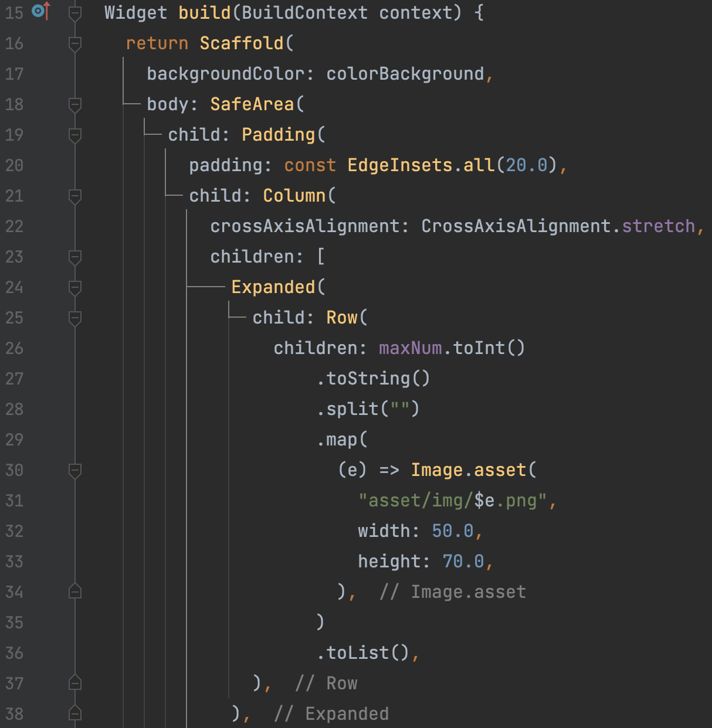Collapse the Image.asset fold on line 30
This screenshot has height=728, width=712.
[75, 470]
